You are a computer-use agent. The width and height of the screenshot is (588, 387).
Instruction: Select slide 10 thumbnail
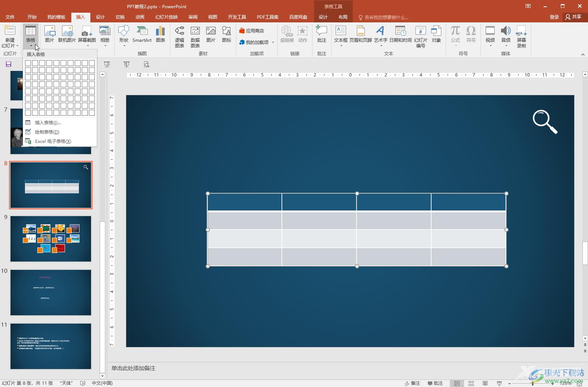click(51, 293)
